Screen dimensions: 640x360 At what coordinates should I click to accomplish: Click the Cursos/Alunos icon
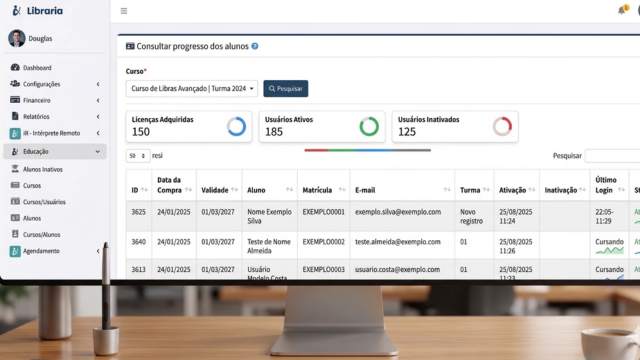coord(15,234)
